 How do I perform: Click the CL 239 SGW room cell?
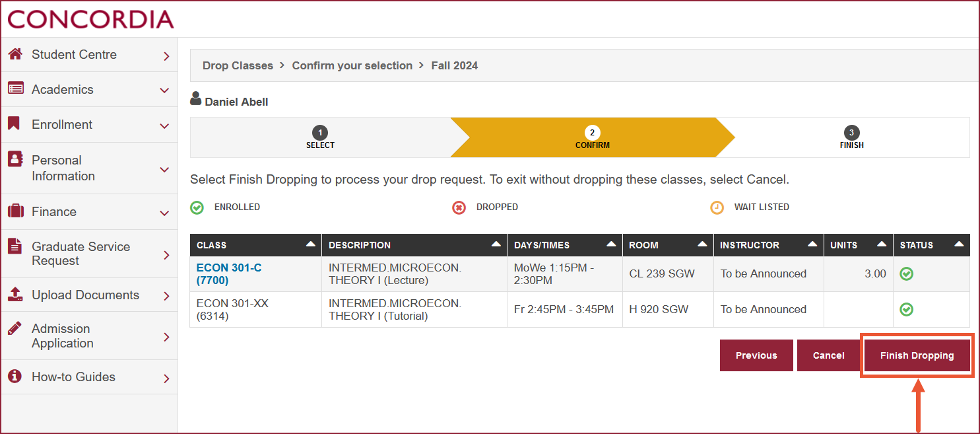[x=668, y=274]
